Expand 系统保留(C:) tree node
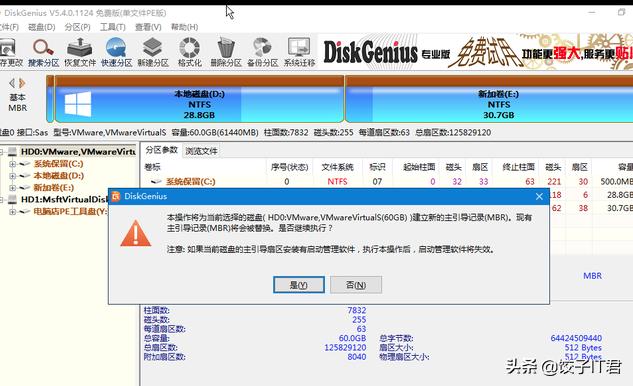Viewport: 633px width, 386px height. [x=12, y=164]
